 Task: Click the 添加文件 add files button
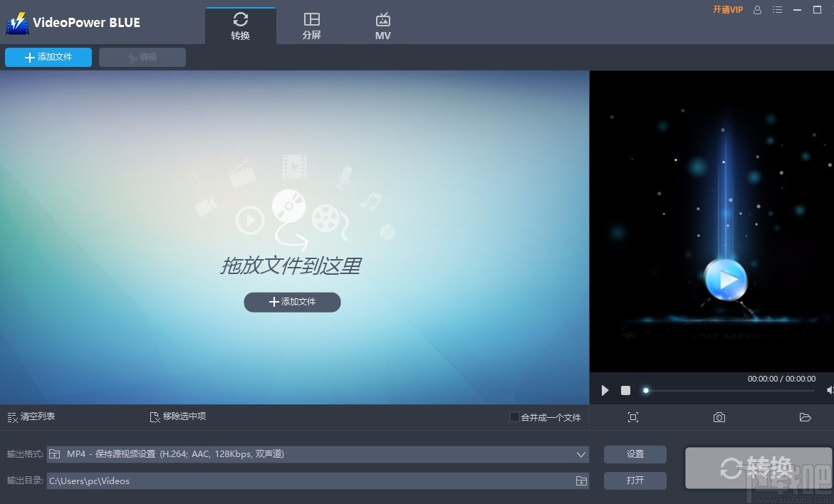point(48,57)
